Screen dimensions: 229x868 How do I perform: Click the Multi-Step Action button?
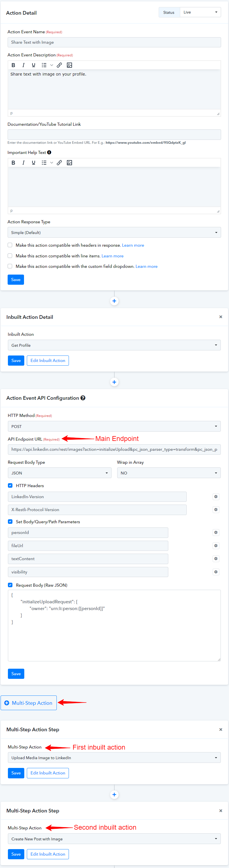click(29, 703)
